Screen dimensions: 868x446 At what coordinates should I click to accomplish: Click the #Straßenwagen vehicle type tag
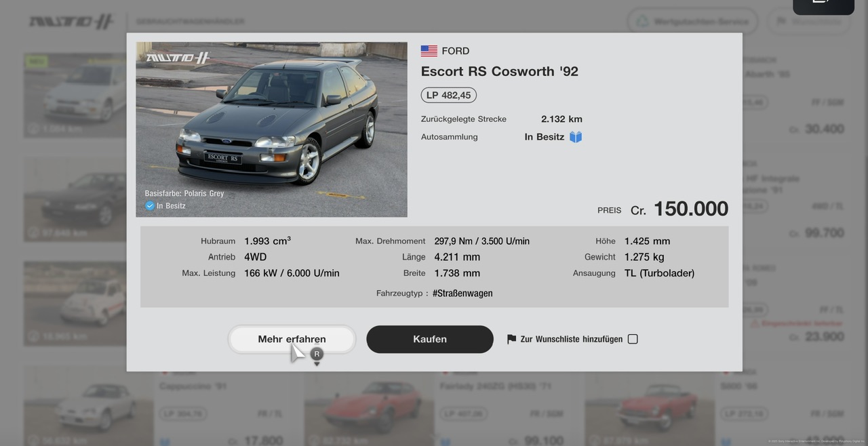(x=462, y=293)
